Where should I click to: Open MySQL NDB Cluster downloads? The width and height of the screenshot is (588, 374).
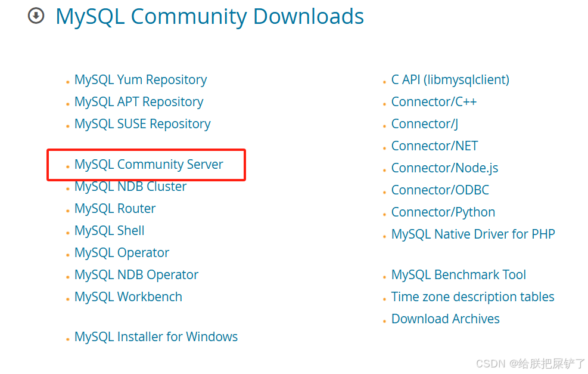(x=130, y=187)
